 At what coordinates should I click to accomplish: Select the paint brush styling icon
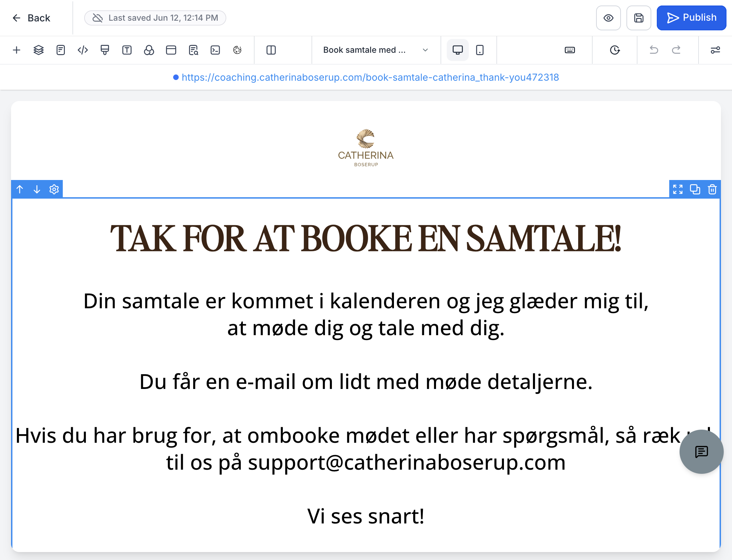105,50
